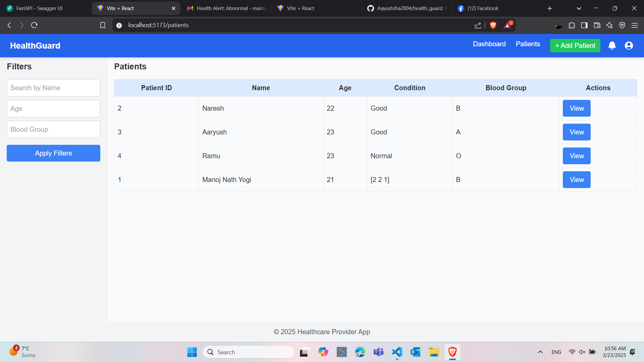Expand the tab search dropdown chevron
644x362 pixels.
579,8
